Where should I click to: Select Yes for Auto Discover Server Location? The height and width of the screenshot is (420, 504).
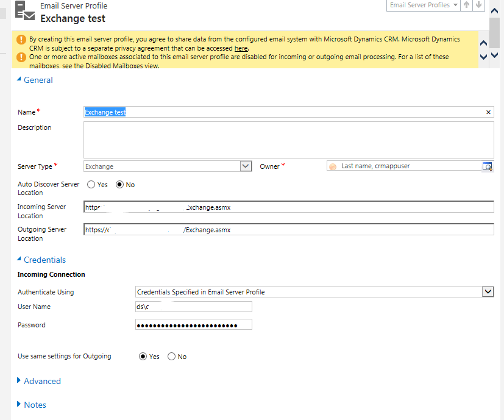(x=90, y=184)
